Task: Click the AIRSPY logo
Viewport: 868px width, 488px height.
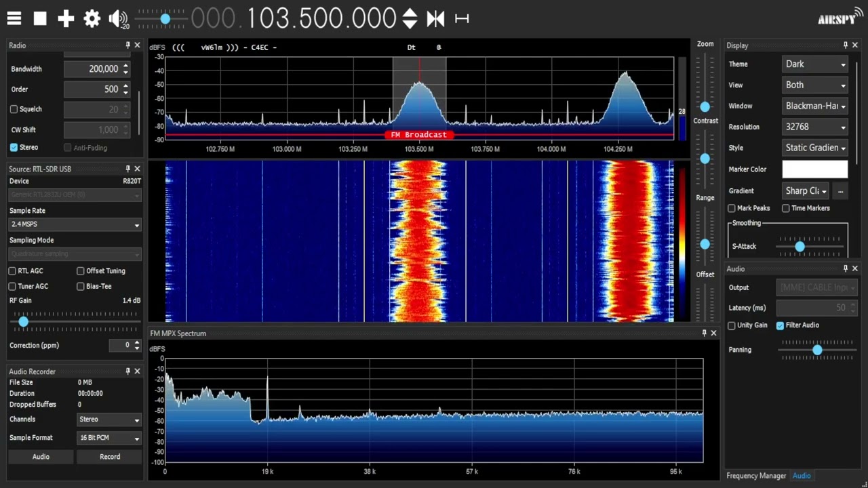Action: (x=840, y=18)
